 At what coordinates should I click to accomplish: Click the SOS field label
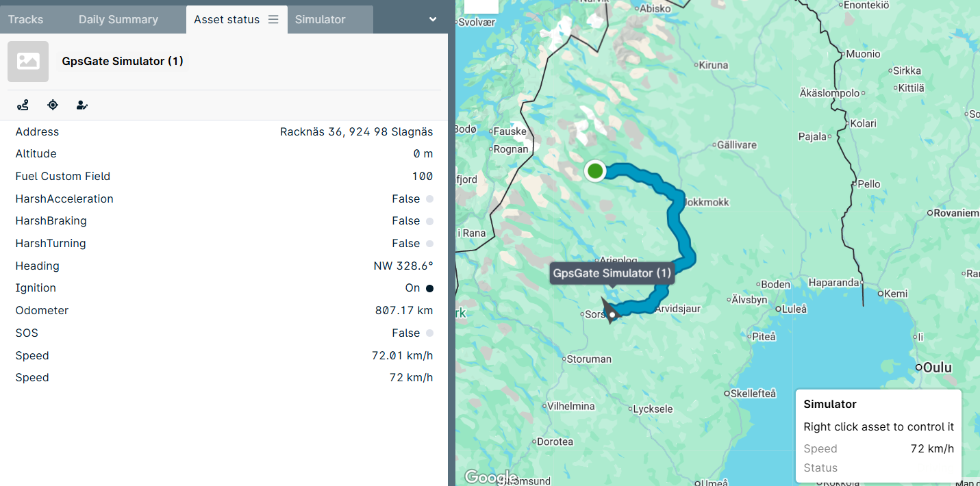point(27,333)
